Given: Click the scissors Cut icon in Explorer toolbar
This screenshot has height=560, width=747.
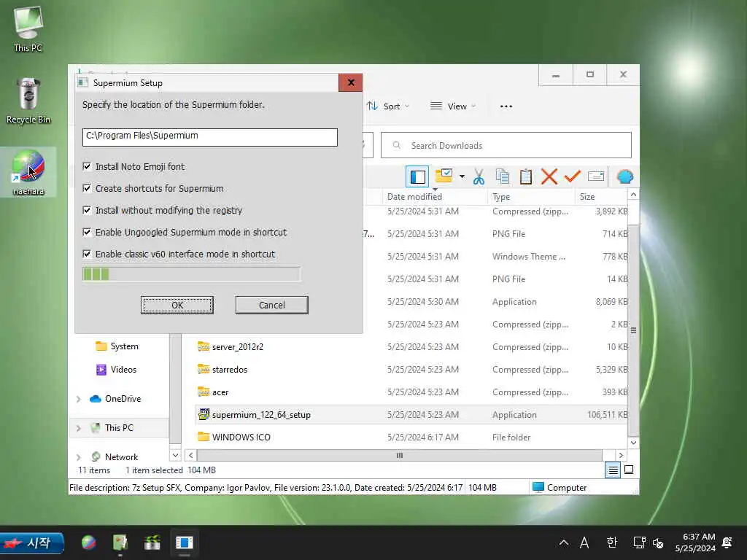Looking at the screenshot, I should (x=479, y=176).
